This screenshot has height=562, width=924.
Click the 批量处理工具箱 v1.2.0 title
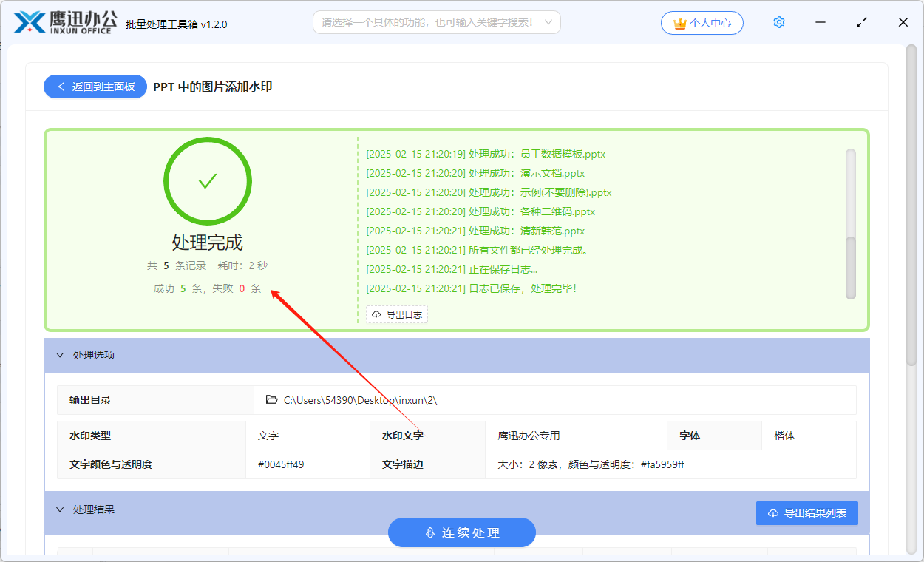(177, 24)
